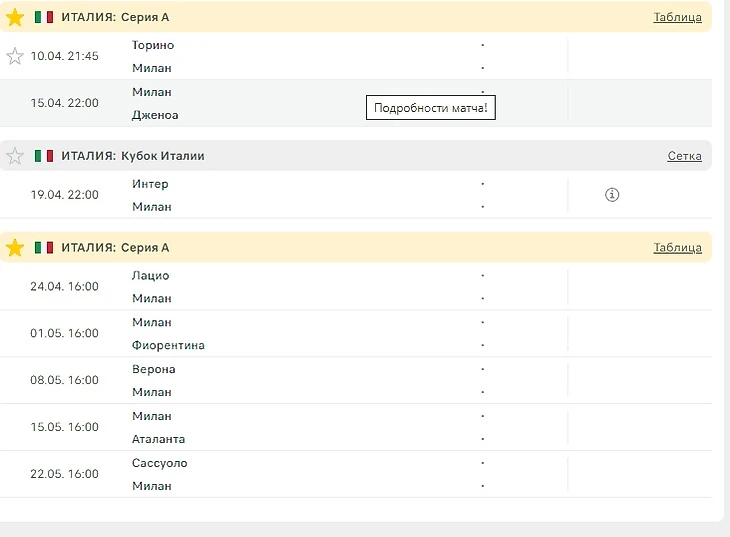Star the Кубок Италии league header
The image size is (730, 537).
pyautogui.click(x=15, y=156)
